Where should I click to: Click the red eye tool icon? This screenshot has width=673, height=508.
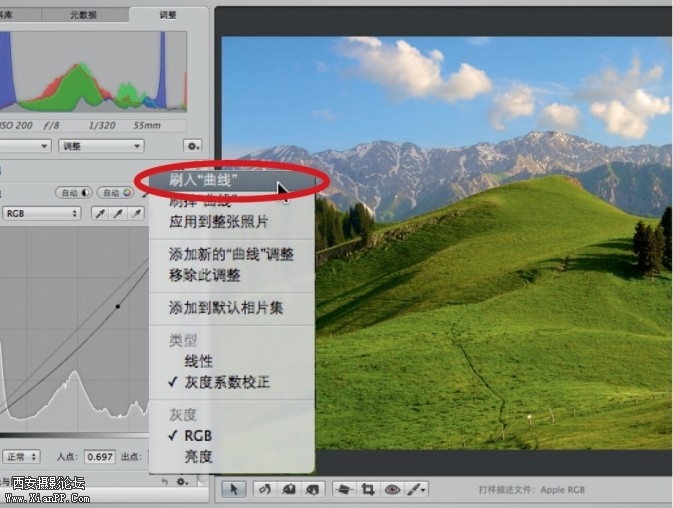[x=392, y=489]
